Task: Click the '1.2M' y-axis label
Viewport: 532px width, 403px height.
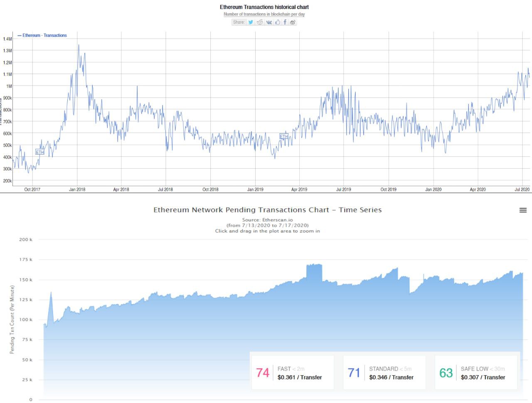Action: click(x=7, y=63)
